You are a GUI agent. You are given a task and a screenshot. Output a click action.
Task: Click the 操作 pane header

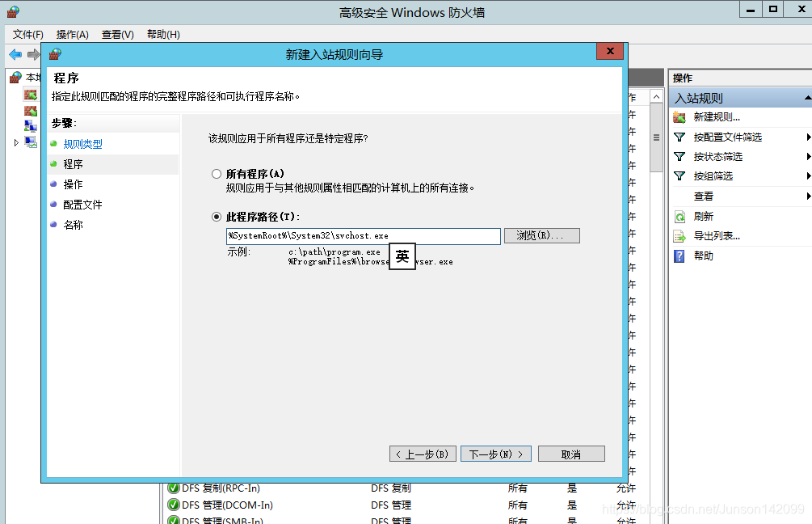click(x=740, y=78)
